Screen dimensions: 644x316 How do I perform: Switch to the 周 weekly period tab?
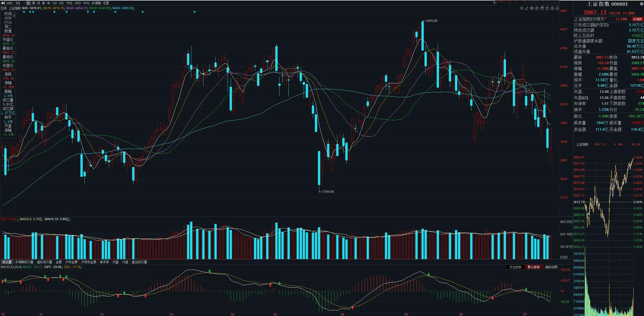point(33,3)
